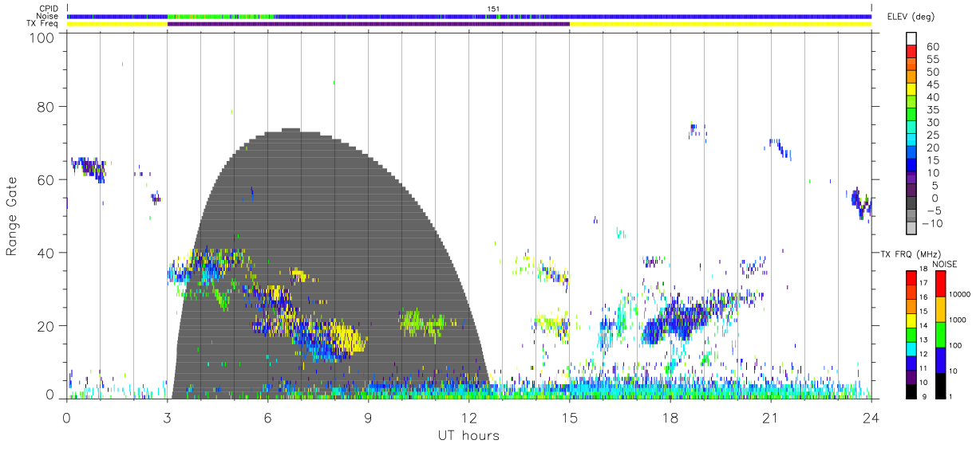Pick the yellow segment of ELEV colorbar
Image resolution: width=980 pixels, height=452 pixels.
[x=911, y=90]
